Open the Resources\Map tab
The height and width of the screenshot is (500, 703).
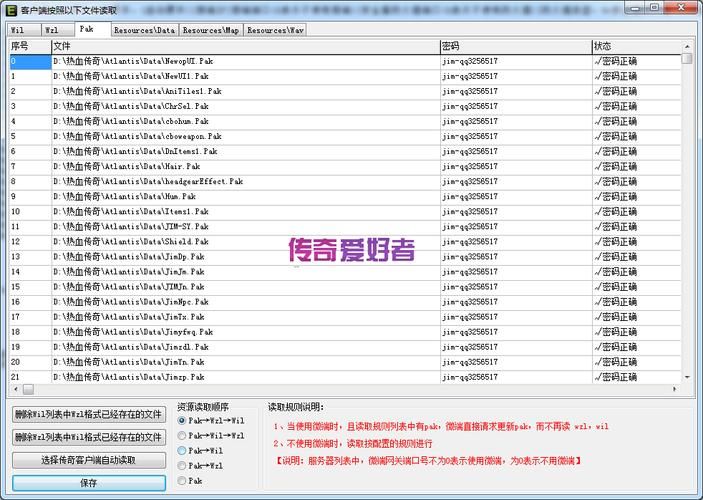(211, 30)
